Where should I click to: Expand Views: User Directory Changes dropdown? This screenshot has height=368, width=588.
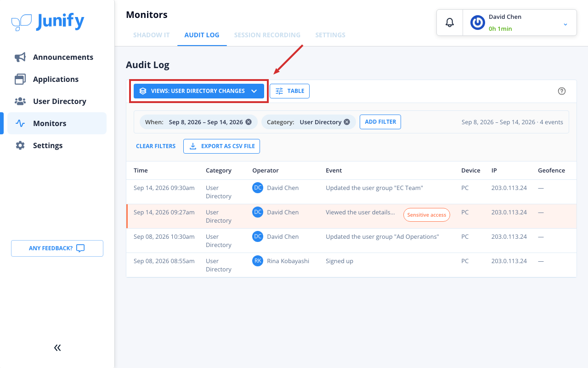pos(199,91)
